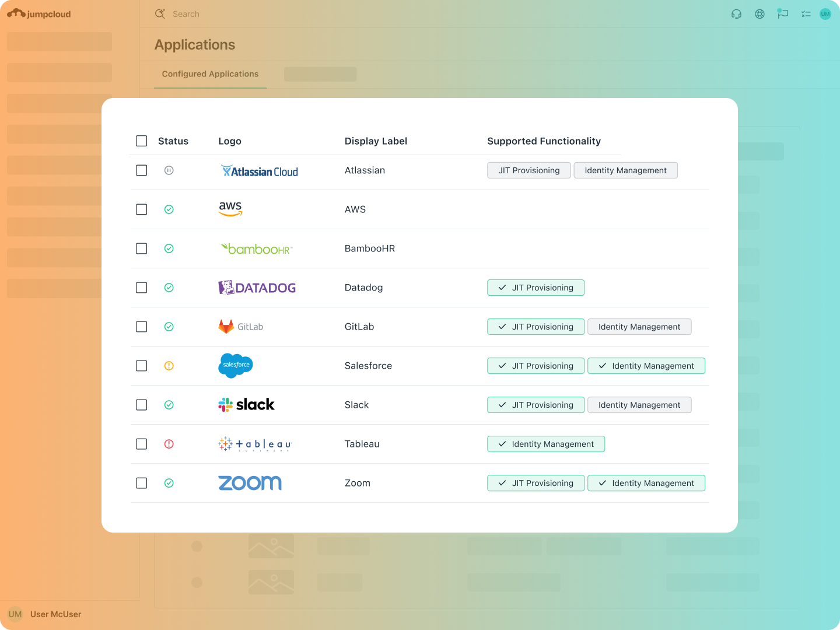Click Tableau's red error status icon

pyautogui.click(x=169, y=444)
